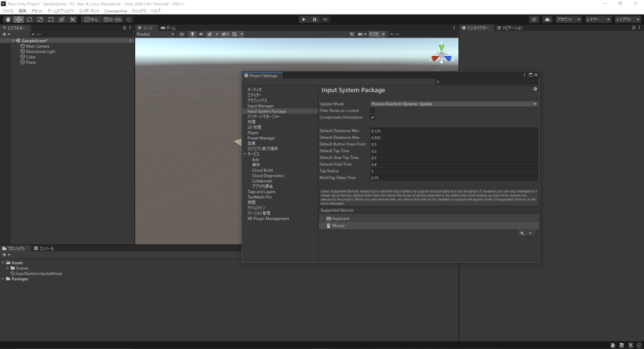Viewport: 644px width, 349px height.
Task: Open the custom editor tools icon
Action: (x=73, y=19)
